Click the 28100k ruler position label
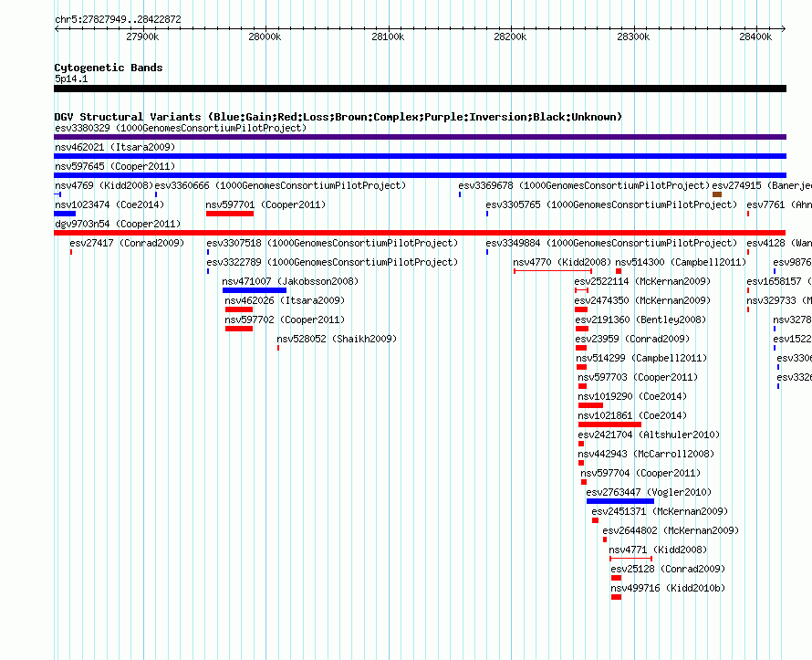The image size is (812, 660). click(x=388, y=37)
